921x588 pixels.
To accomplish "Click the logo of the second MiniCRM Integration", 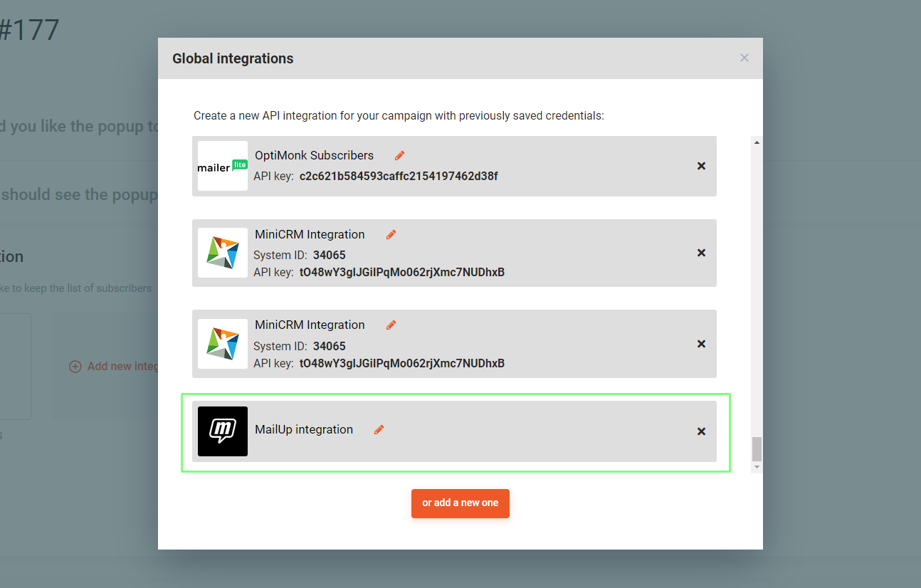I will (x=223, y=344).
